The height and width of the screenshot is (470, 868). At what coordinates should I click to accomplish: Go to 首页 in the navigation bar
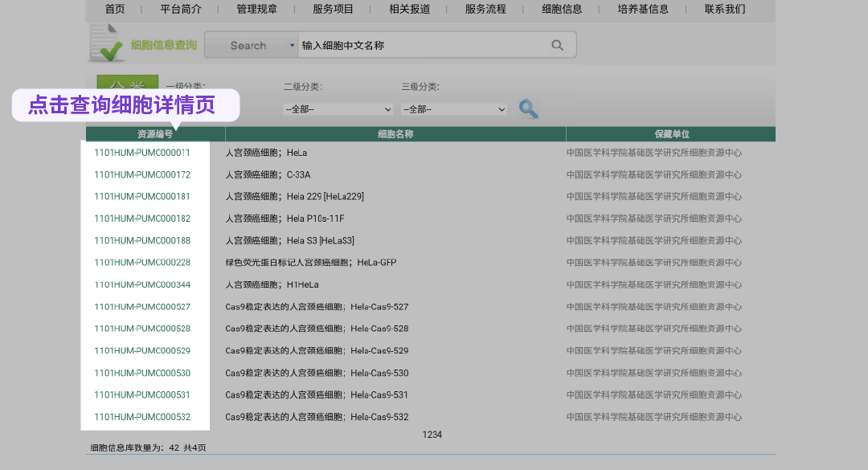click(115, 9)
